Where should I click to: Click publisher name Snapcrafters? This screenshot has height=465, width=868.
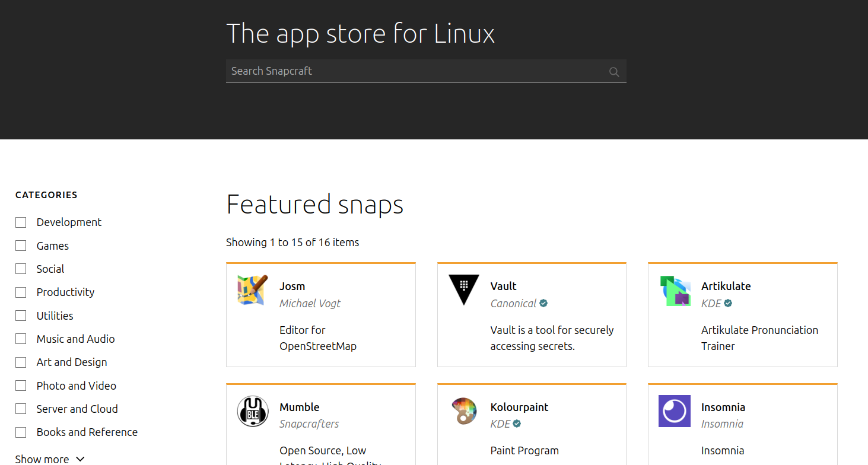coord(309,424)
